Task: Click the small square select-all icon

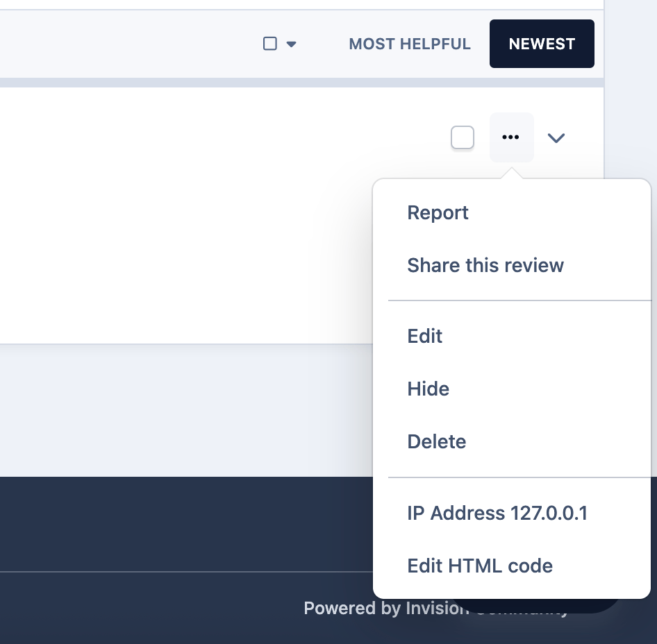Action: (270, 44)
